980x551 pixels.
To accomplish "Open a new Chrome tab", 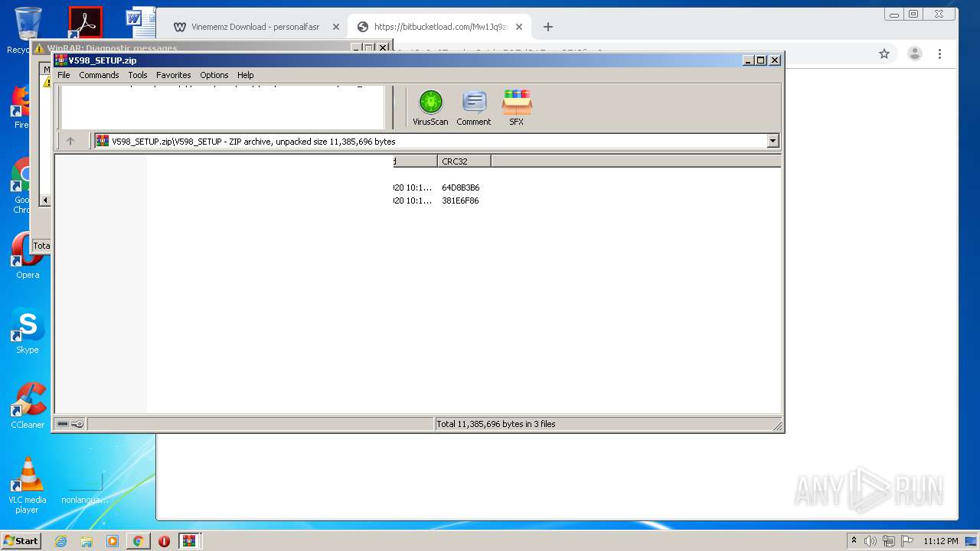I will pyautogui.click(x=547, y=27).
